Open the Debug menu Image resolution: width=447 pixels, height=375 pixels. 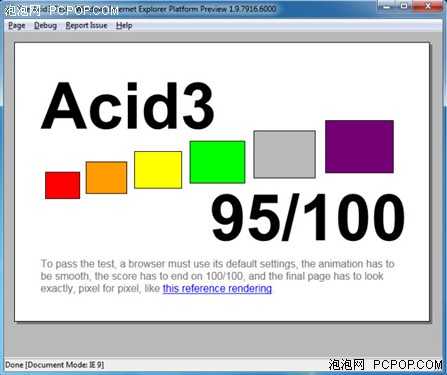(x=45, y=25)
